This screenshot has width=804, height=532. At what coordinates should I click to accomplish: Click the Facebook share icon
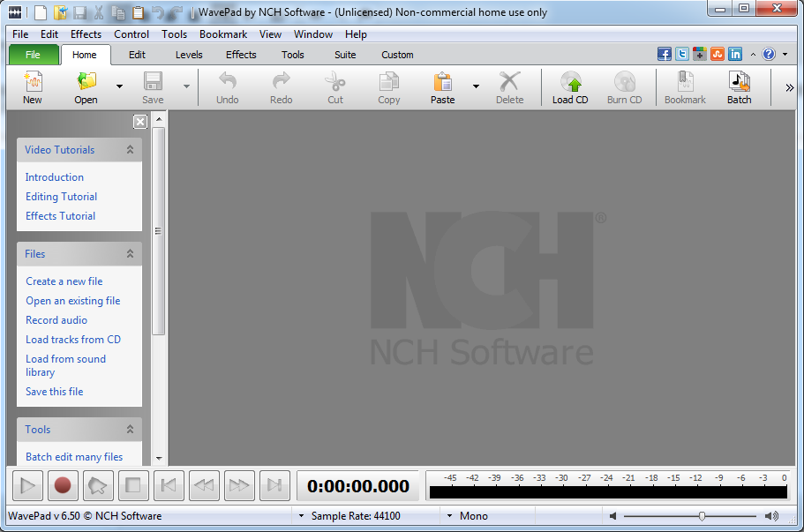(665, 55)
